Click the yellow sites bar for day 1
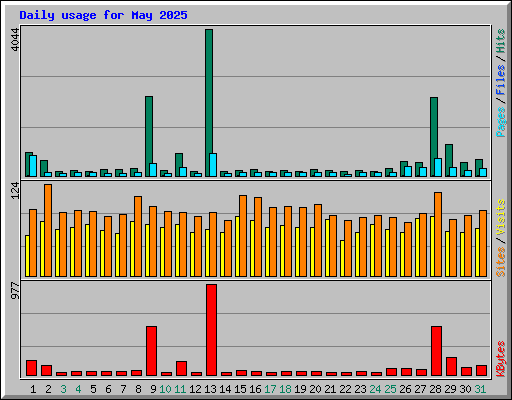 [27, 256]
